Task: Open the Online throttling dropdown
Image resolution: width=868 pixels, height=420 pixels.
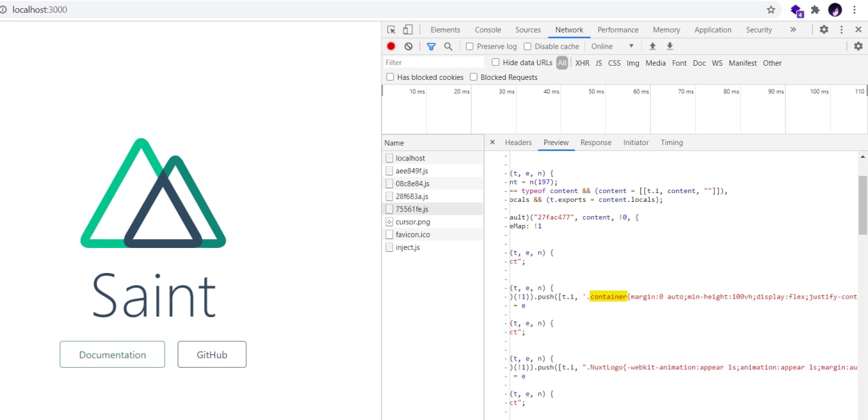Action: [x=612, y=46]
